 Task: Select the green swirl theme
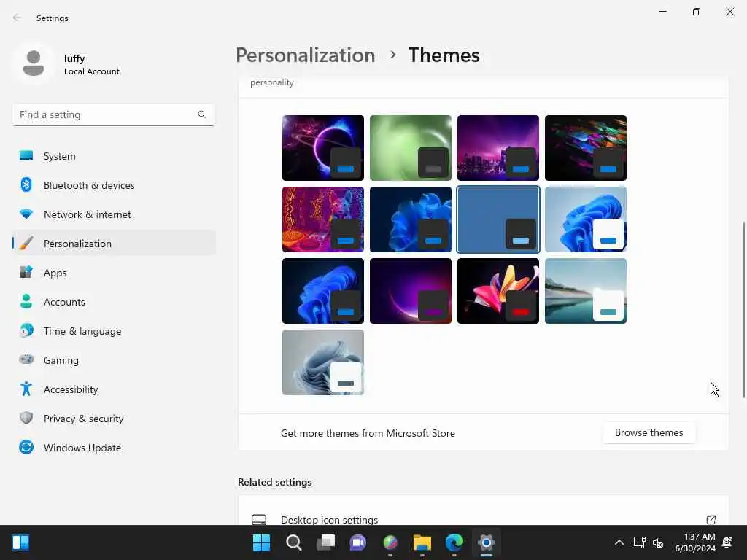pyautogui.click(x=410, y=147)
